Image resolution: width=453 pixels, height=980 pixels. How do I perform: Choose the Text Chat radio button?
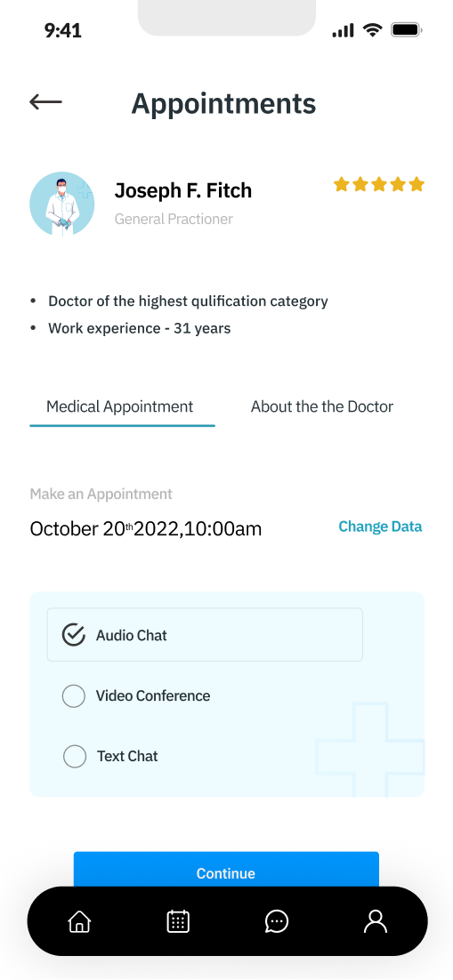(x=75, y=756)
